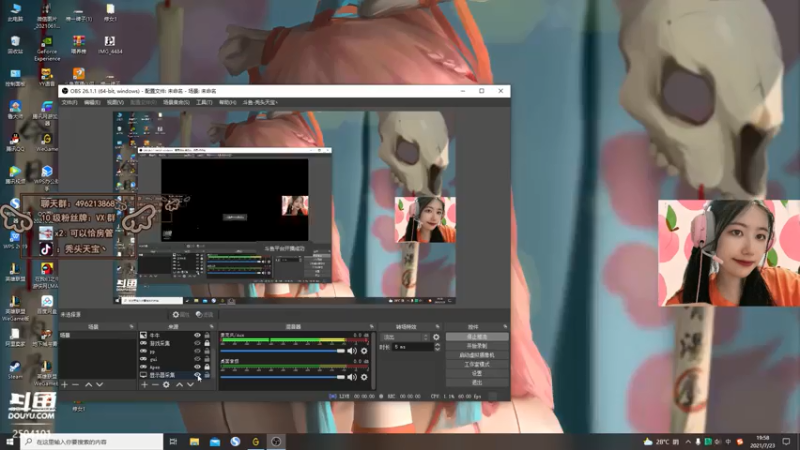Image resolution: width=800 pixels, height=450 pixels.
Task: Toggle visibility of the 游戏采集 source
Action: tap(197, 343)
